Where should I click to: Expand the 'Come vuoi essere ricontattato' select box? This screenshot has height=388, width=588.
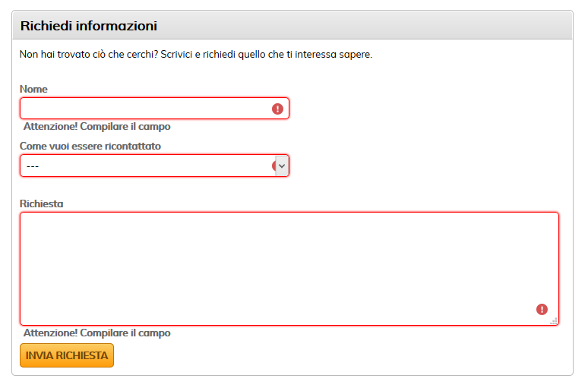point(154,166)
